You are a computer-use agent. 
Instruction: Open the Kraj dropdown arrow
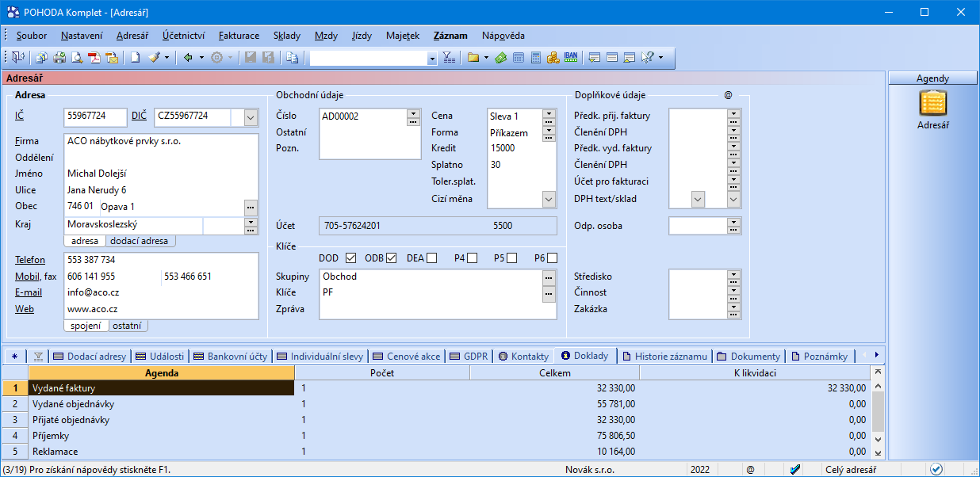[x=251, y=222]
